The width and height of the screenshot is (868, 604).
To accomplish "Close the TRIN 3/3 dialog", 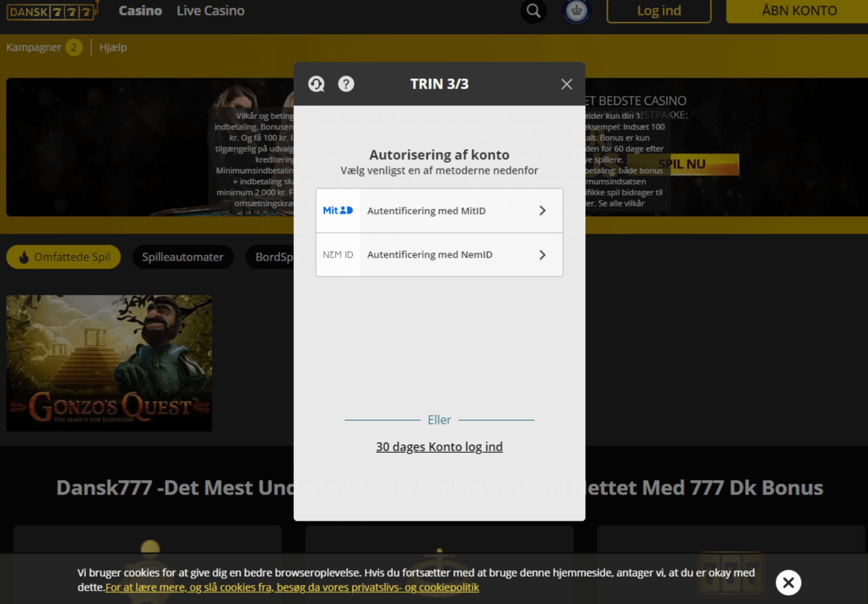I will (566, 84).
